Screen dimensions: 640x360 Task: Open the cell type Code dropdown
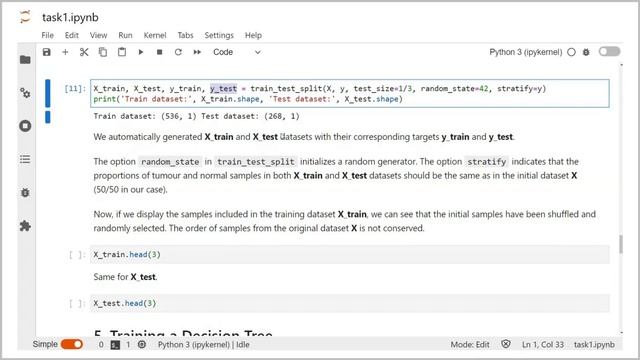pos(237,52)
